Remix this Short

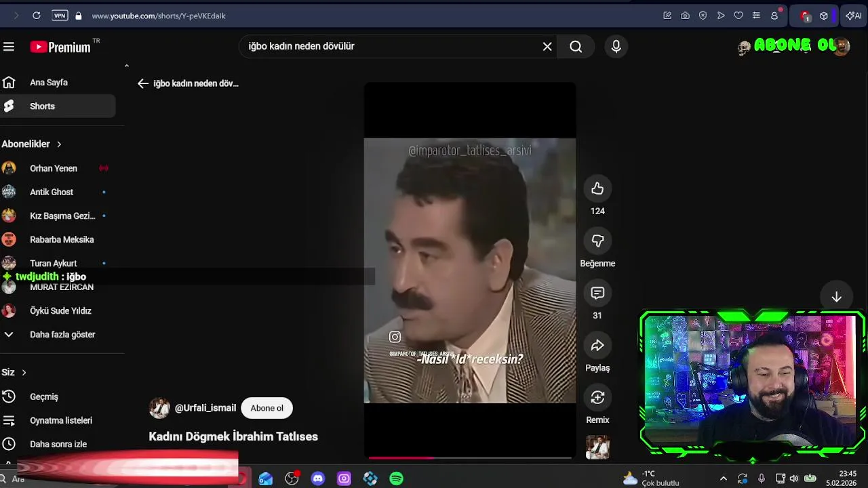pyautogui.click(x=597, y=397)
